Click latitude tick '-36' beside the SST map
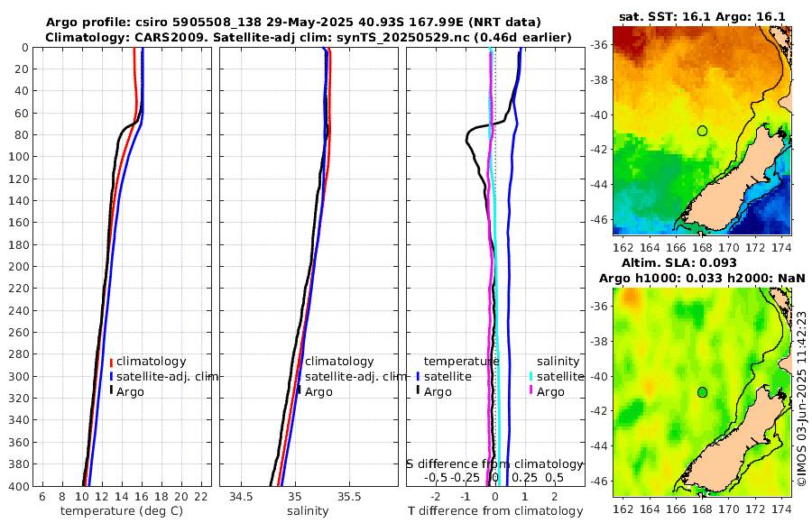812x523 pixels. click(x=600, y=45)
